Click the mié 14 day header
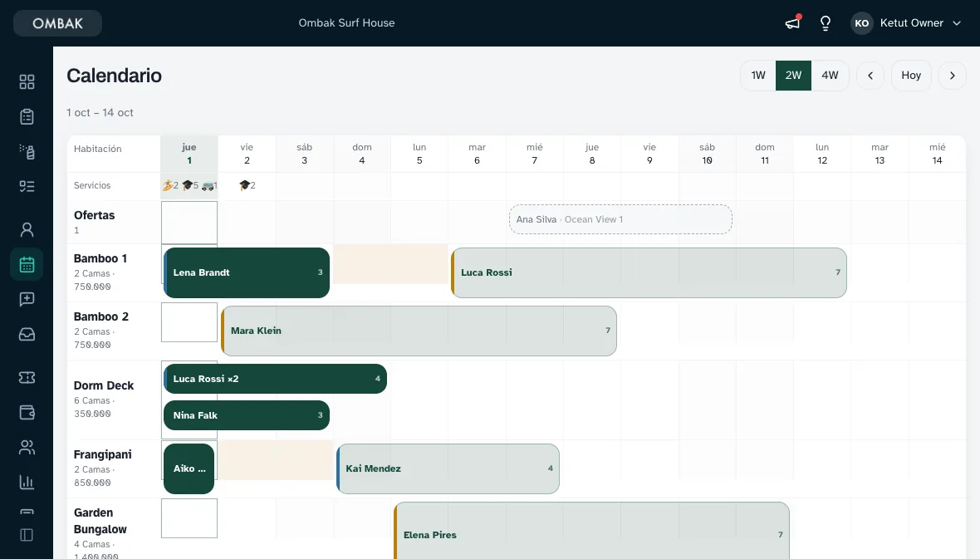The height and width of the screenshot is (559, 980). click(x=937, y=154)
